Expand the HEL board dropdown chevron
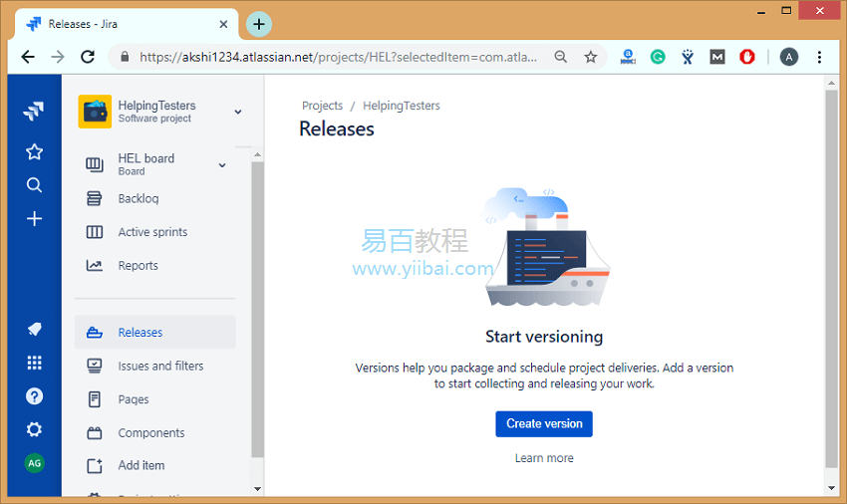This screenshot has height=504, width=847. (222, 164)
